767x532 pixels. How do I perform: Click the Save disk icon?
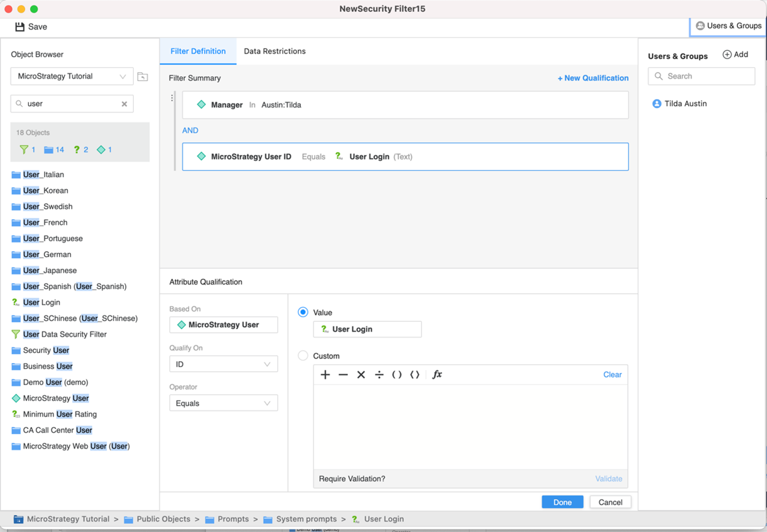click(20, 27)
